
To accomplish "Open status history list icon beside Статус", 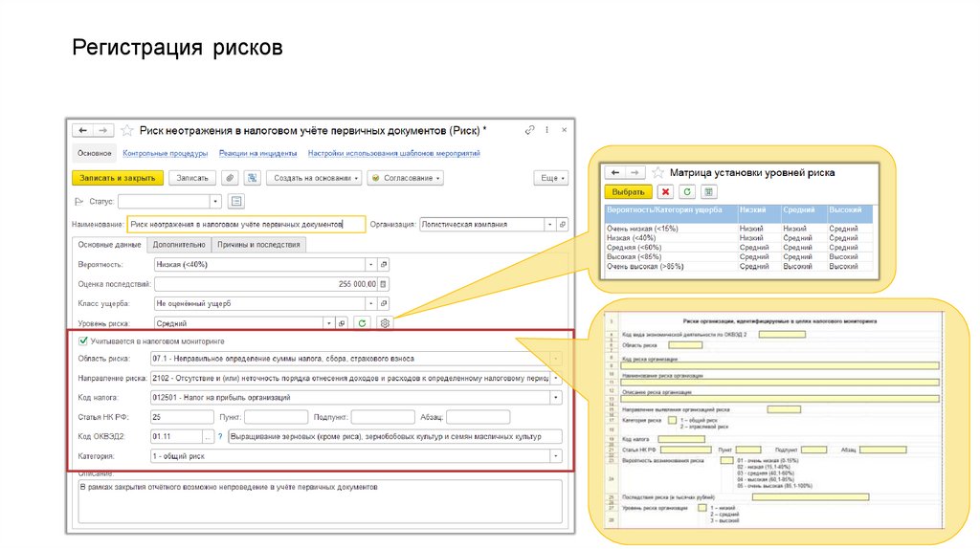I will coord(236,201).
